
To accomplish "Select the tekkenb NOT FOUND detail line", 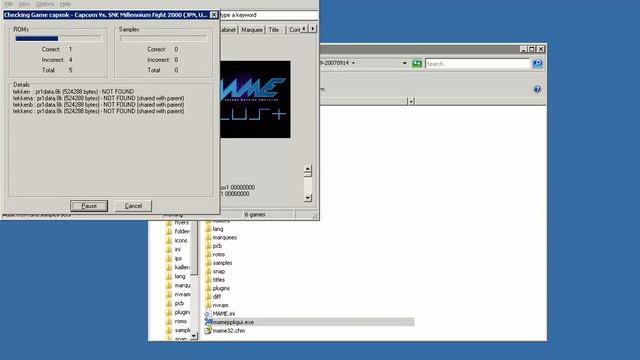I will tap(98, 105).
